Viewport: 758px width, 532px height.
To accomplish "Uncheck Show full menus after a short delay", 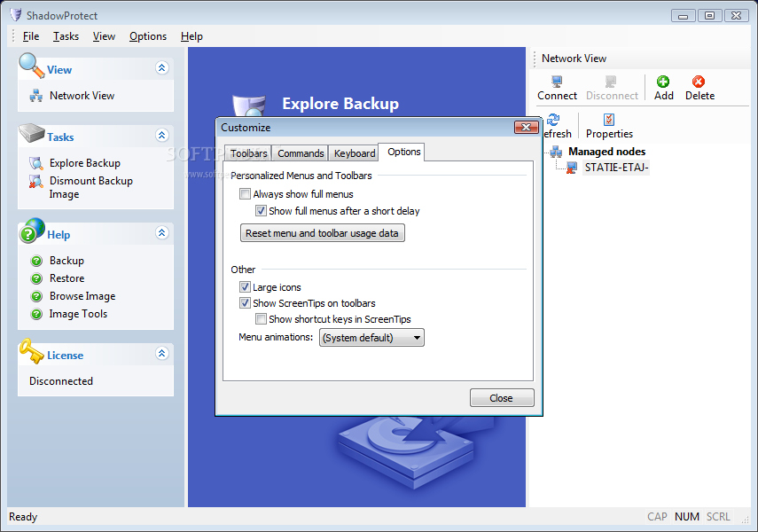I will pos(261,211).
